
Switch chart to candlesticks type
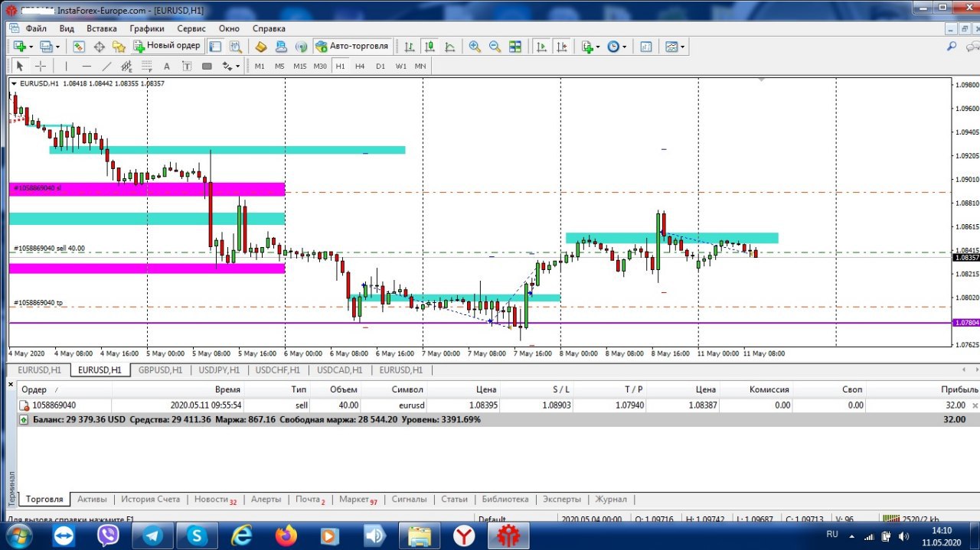430,46
